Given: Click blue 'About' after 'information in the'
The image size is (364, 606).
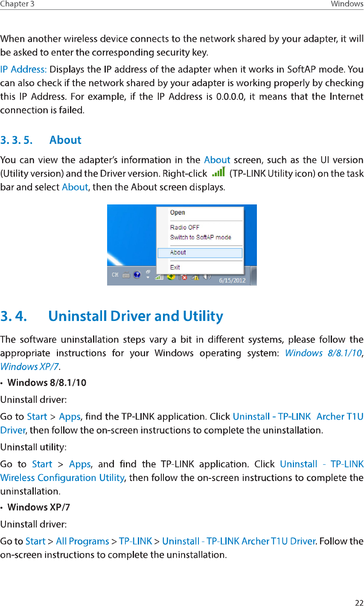Looking at the screenshot, I should (217, 160).
